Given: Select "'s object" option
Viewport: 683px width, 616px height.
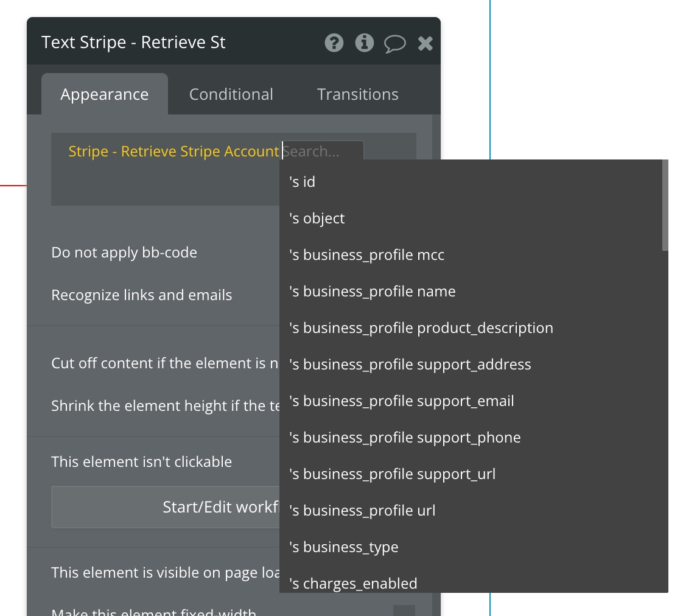Looking at the screenshot, I should [317, 219].
